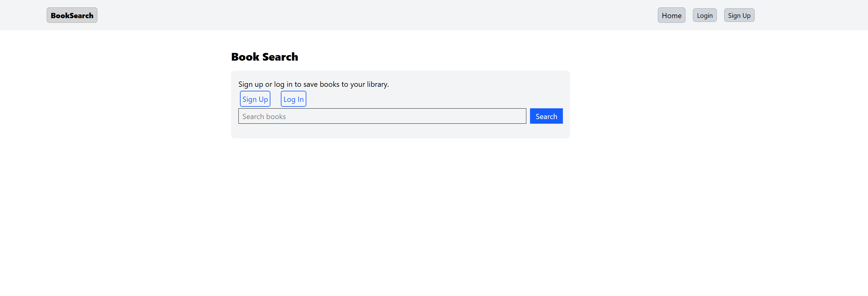Focus the Search books input field

coord(382,116)
